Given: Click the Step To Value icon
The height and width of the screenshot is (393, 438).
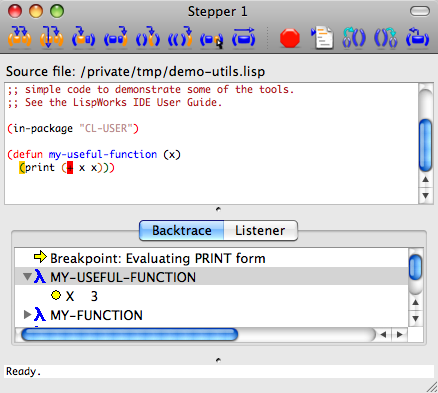Looking at the screenshot, I should point(115,38).
